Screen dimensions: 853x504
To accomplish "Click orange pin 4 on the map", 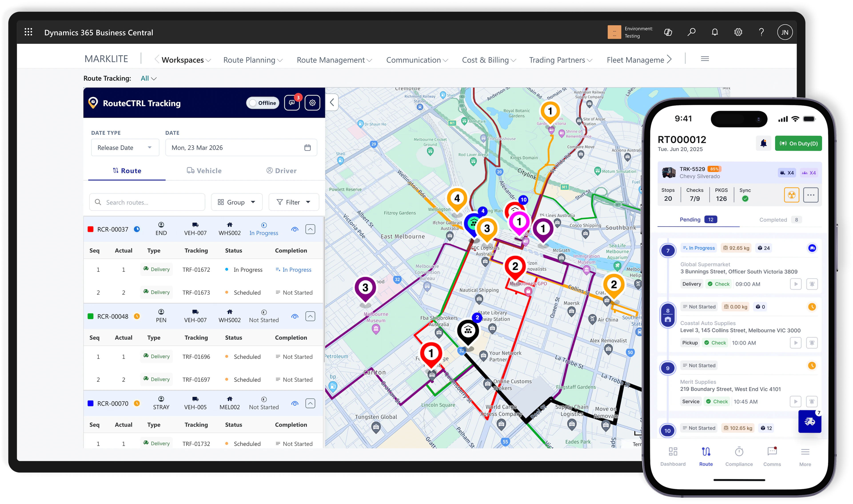I will 457,199.
